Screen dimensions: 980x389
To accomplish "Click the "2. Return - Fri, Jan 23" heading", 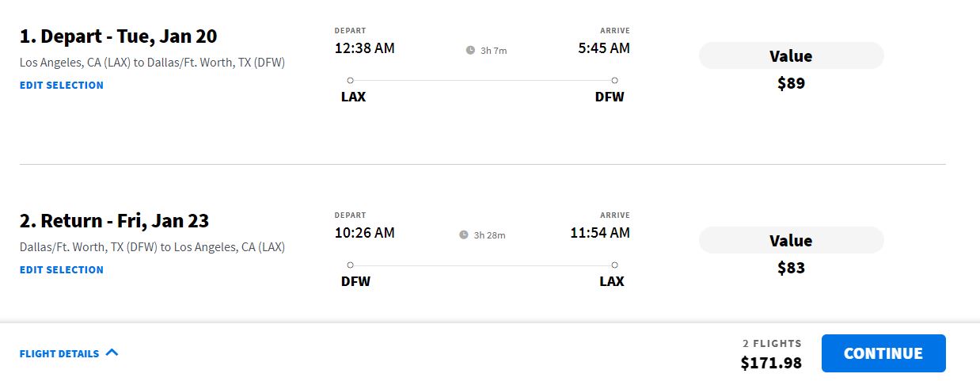I will click(114, 221).
